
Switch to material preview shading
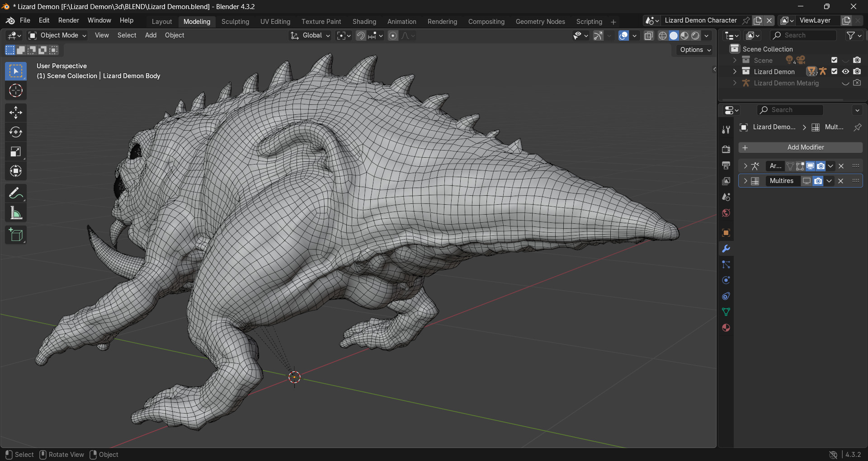(684, 36)
